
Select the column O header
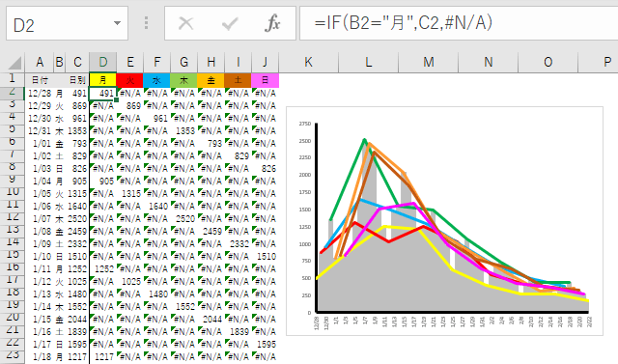point(548,62)
